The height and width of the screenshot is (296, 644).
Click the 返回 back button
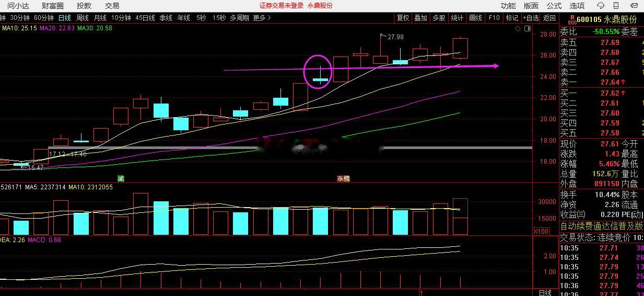pos(549,18)
